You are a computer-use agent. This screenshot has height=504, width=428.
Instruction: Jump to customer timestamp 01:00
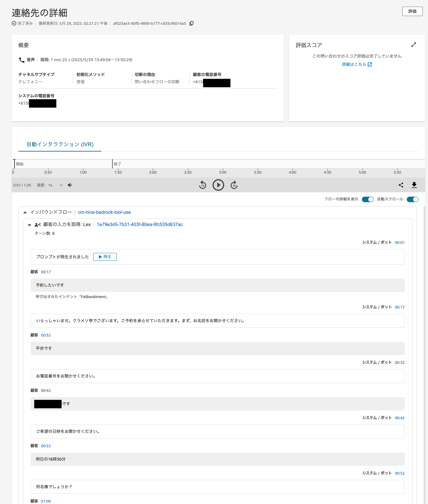pos(46,501)
